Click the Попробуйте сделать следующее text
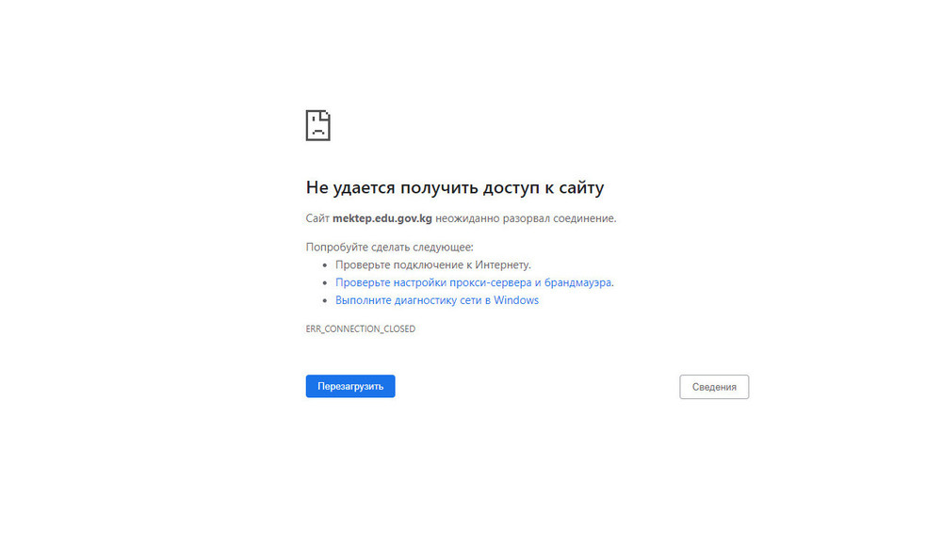The image size is (942, 560). [x=389, y=247]
